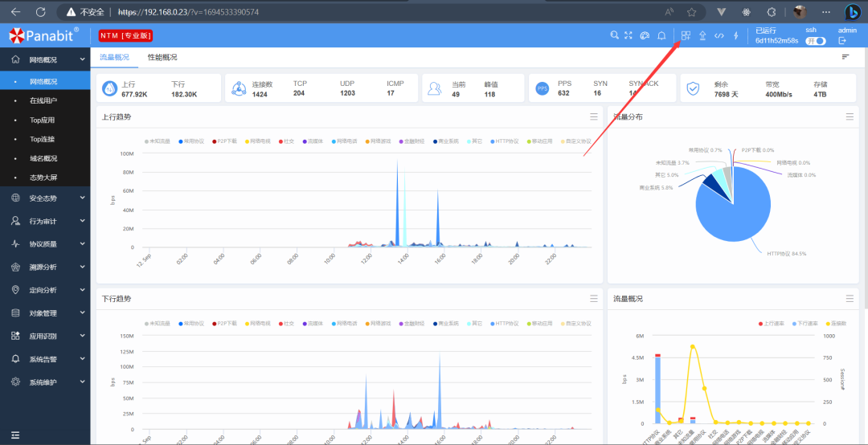868x445 pixels.
Task: Toggle fullscreen mode icon in the header
Action: 628,35
